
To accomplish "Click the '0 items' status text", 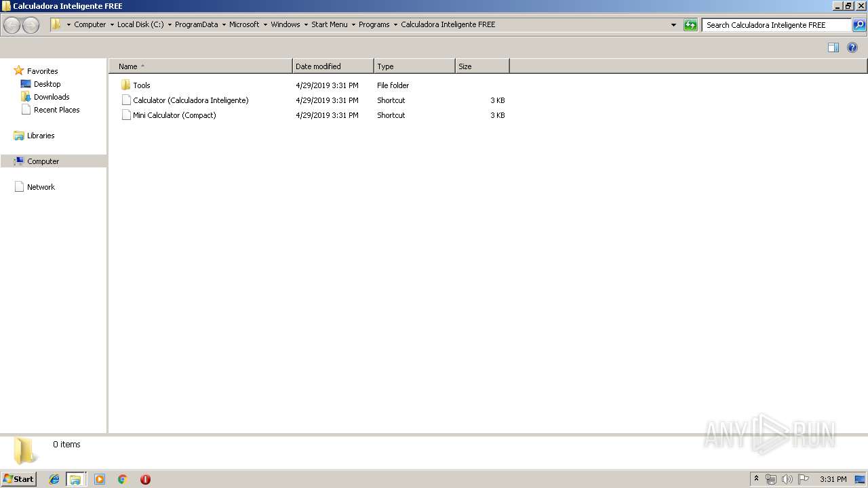I will tap(67, 445).
